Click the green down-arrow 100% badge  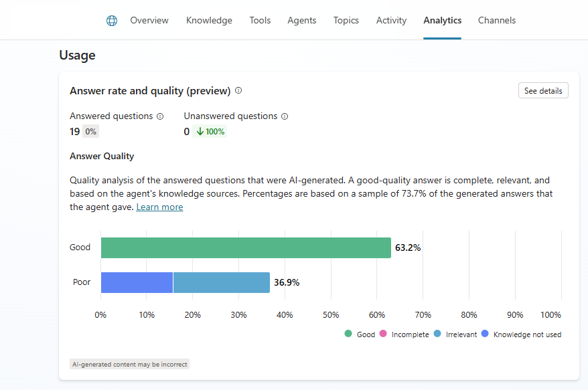[x=210, y=132]
